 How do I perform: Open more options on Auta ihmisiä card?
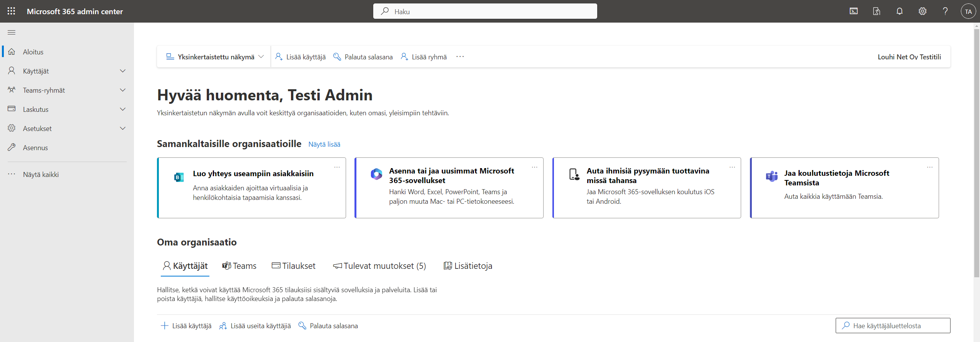[732, 167]
